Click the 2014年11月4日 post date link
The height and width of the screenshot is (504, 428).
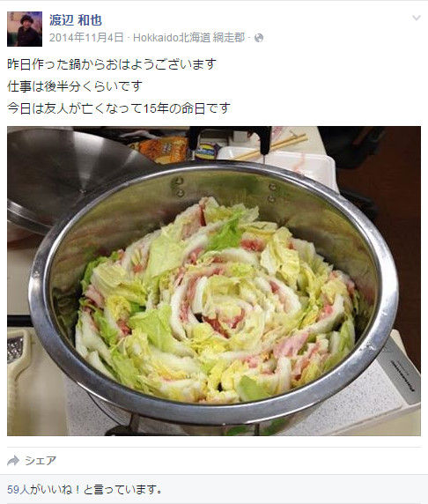(86, 38)
